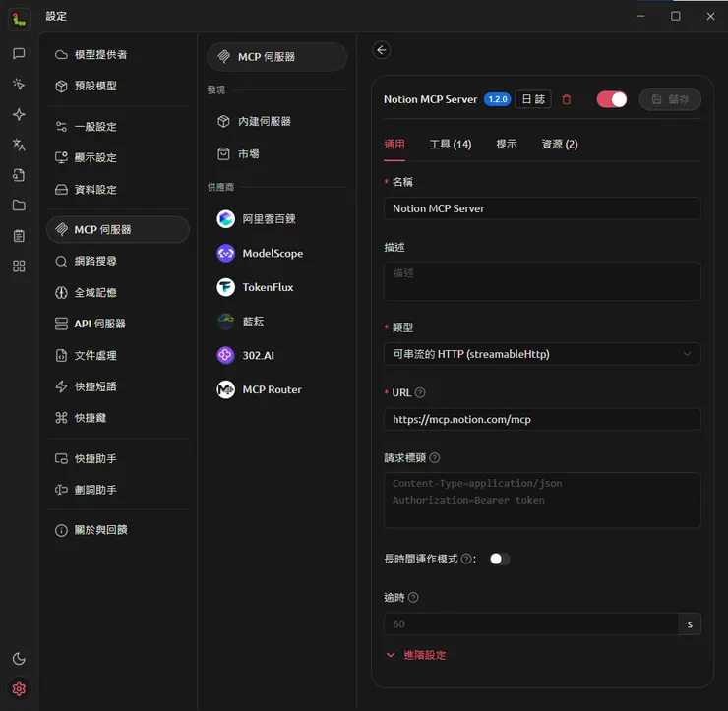Click the 請求標頭 help question mark icon
Viewport: 728px width, 711px height.
click(x=435, y=458)
